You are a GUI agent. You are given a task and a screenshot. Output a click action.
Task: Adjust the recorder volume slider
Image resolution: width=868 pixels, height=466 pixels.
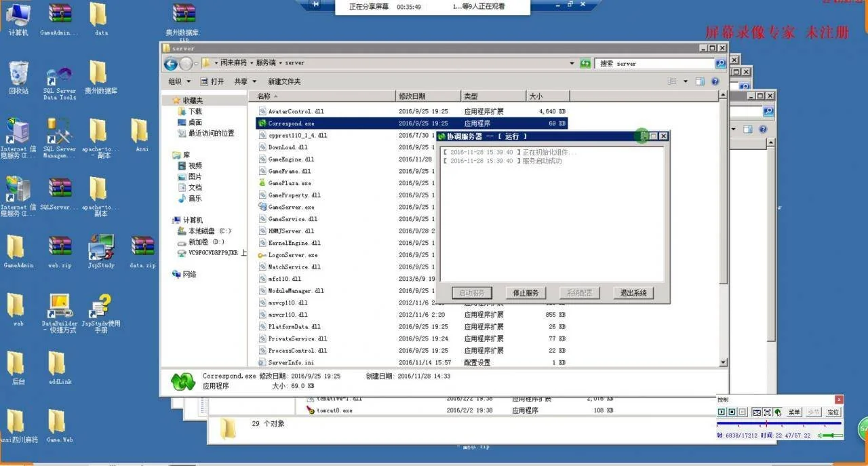coord(832,435)
